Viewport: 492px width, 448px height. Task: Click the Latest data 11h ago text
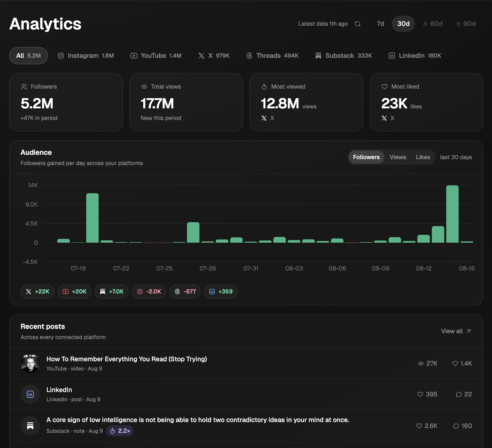323,24
